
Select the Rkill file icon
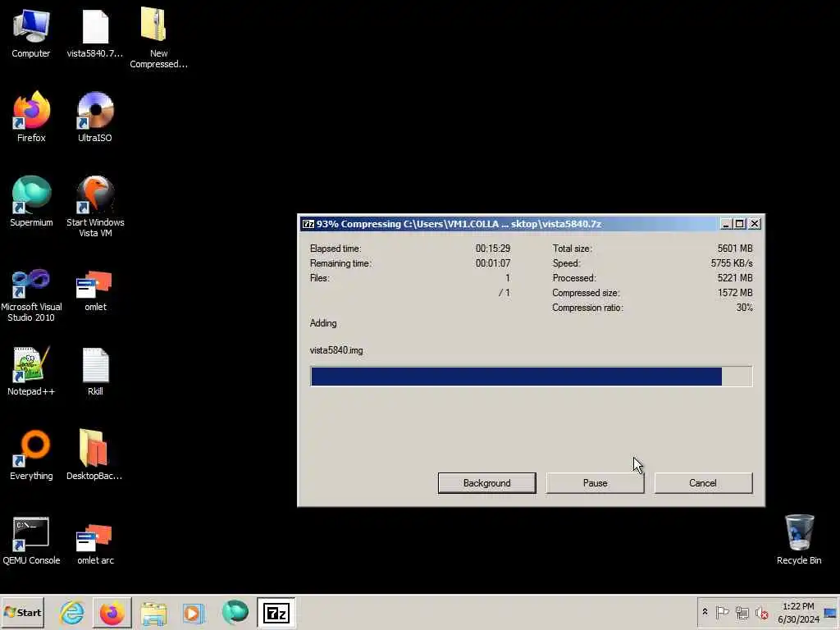point(95,371)
